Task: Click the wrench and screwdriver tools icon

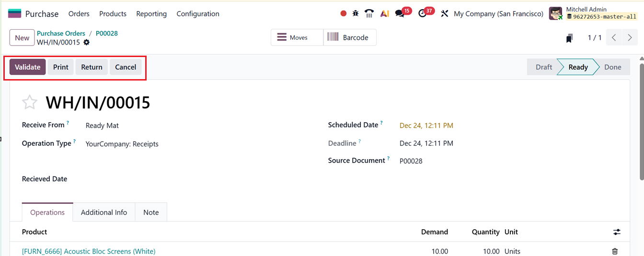Action: tap(445, 13)
